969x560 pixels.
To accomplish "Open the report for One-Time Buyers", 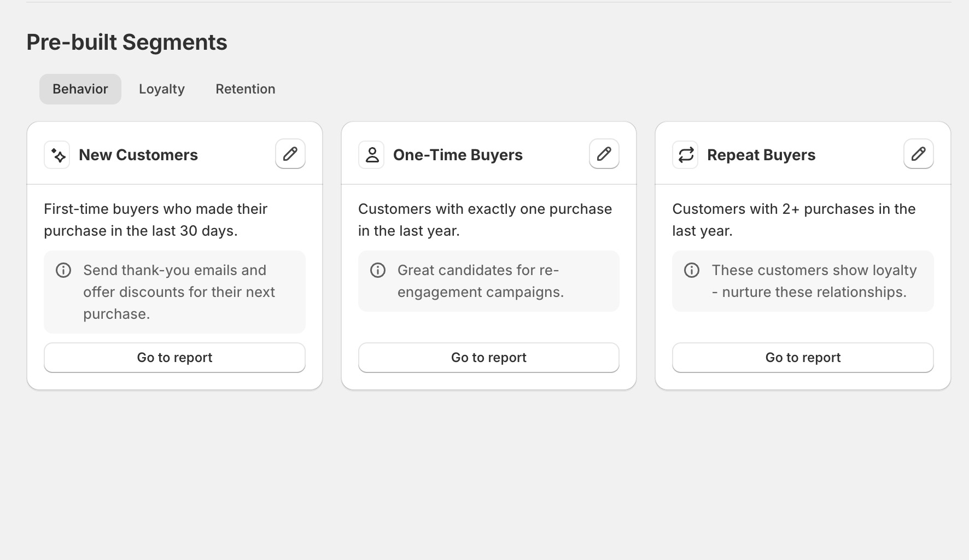I will (x=488, y=357).
